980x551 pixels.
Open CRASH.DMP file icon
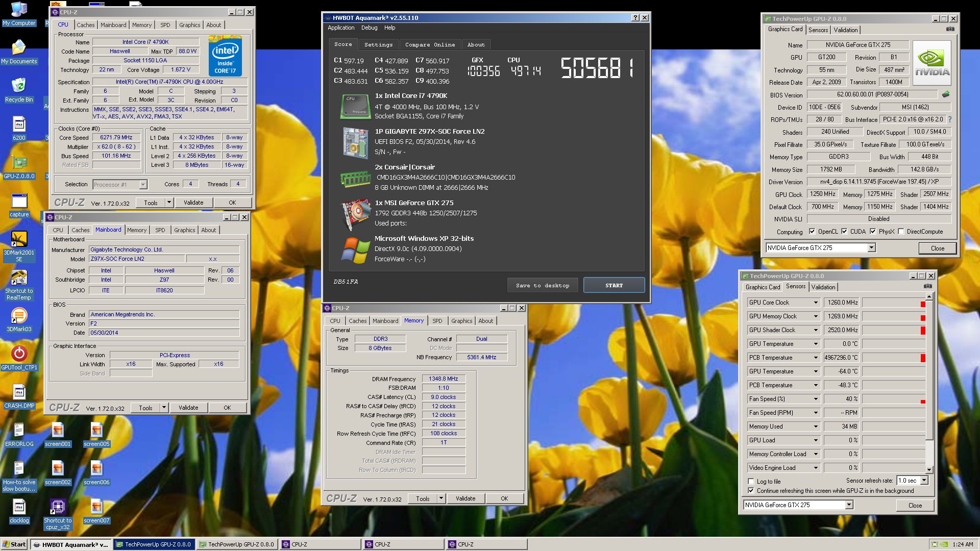pos(19,396)
